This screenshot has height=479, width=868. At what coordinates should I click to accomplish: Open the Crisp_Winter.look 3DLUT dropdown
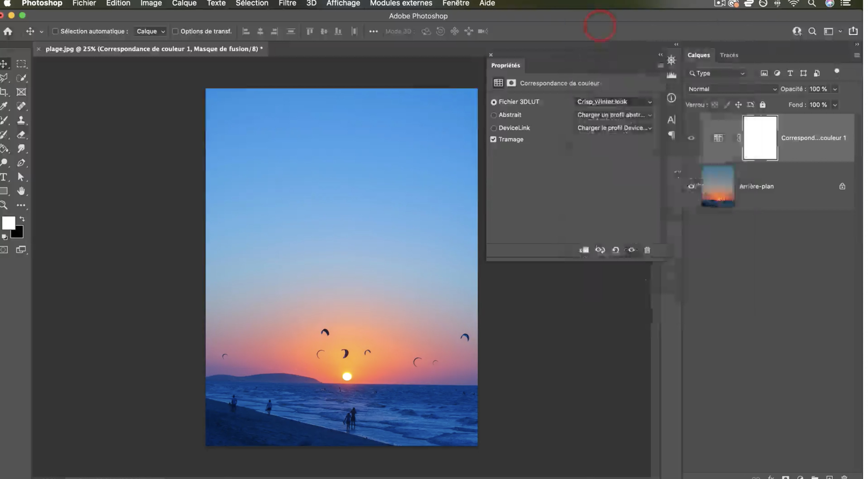(x=614, y=102)
